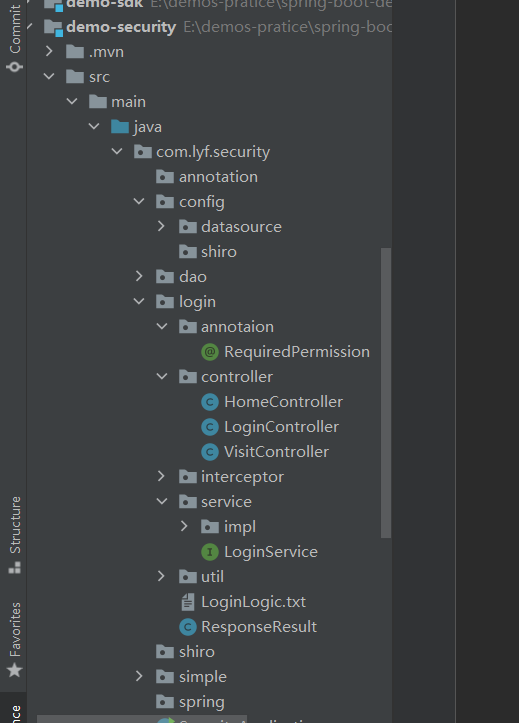Screen dimensions: 519x723
Task: Click the blue java source folder icon
Action: click(x=120, y=126)
